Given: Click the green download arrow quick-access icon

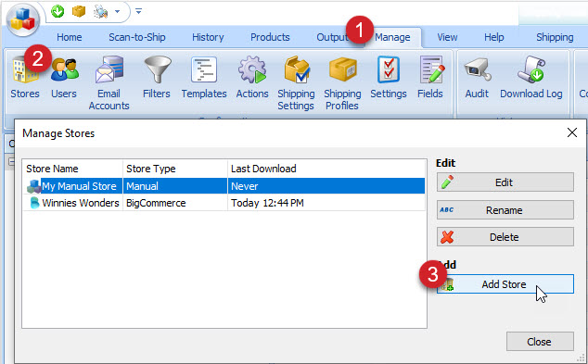Looking at the screenshot, I should (x=58, y=11).
